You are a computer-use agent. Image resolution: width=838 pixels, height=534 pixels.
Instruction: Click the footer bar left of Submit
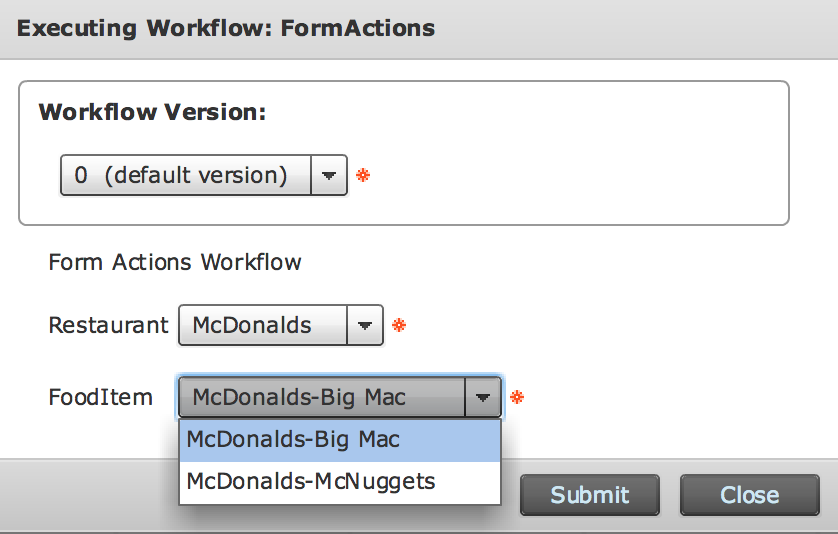coord(90,495)
